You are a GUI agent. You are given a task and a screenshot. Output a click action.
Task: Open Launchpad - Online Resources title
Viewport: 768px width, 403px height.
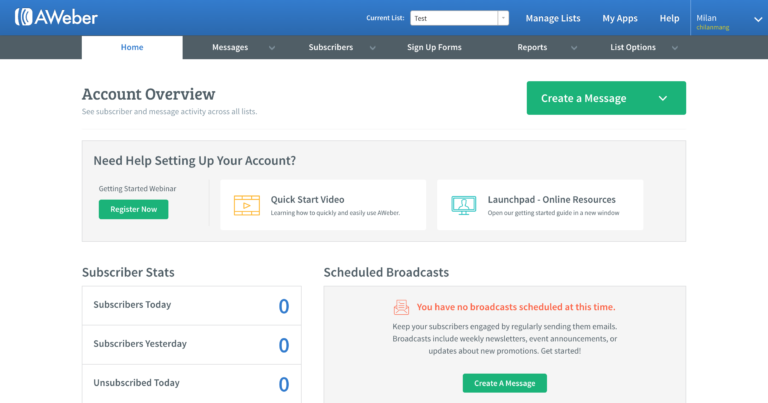tap(552, 199)
